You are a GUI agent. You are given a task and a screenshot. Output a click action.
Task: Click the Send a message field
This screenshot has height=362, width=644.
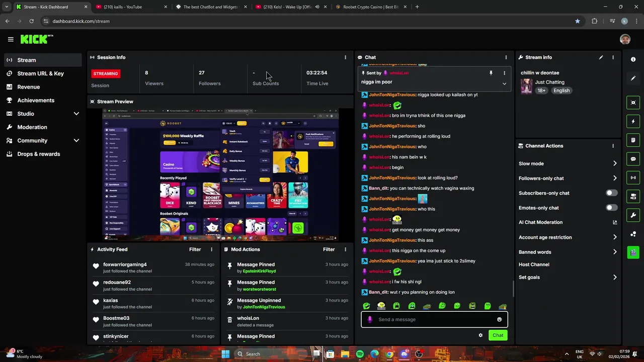pyautogui.click(x=434, y=319)
